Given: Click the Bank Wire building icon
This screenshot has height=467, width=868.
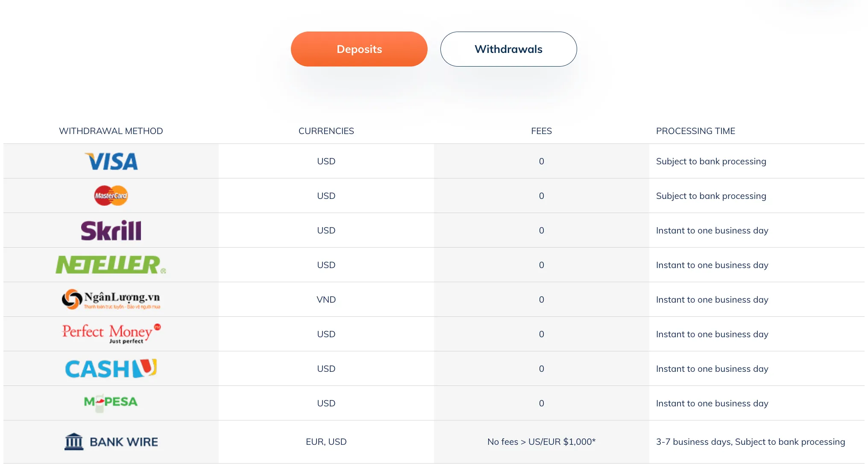Looking at the screenshot, I should 74,441.
